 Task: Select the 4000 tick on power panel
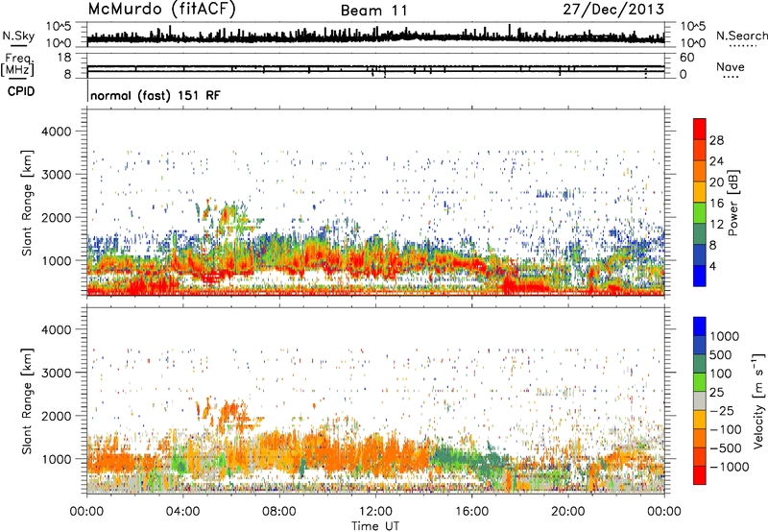(x=56, y=132)
